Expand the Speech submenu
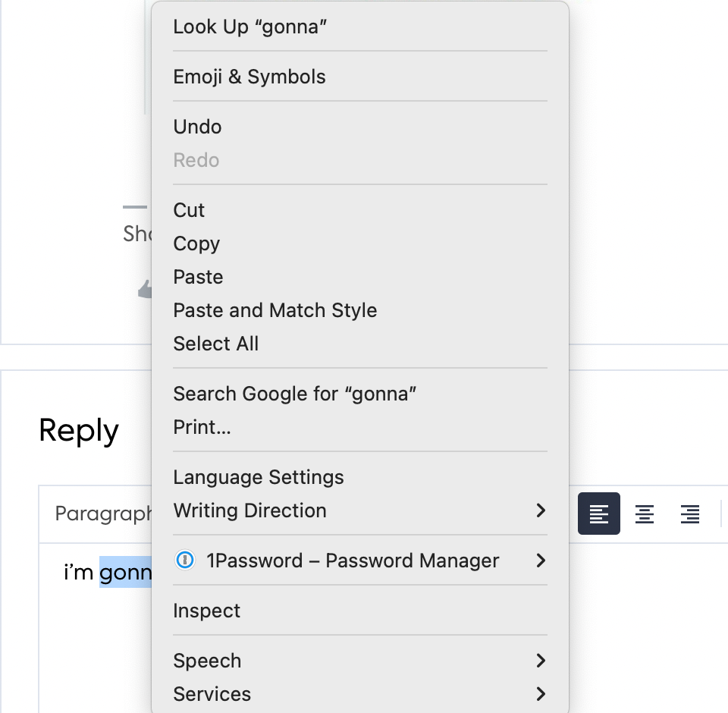Screen dimensions: 728x713 coord(359,661)
